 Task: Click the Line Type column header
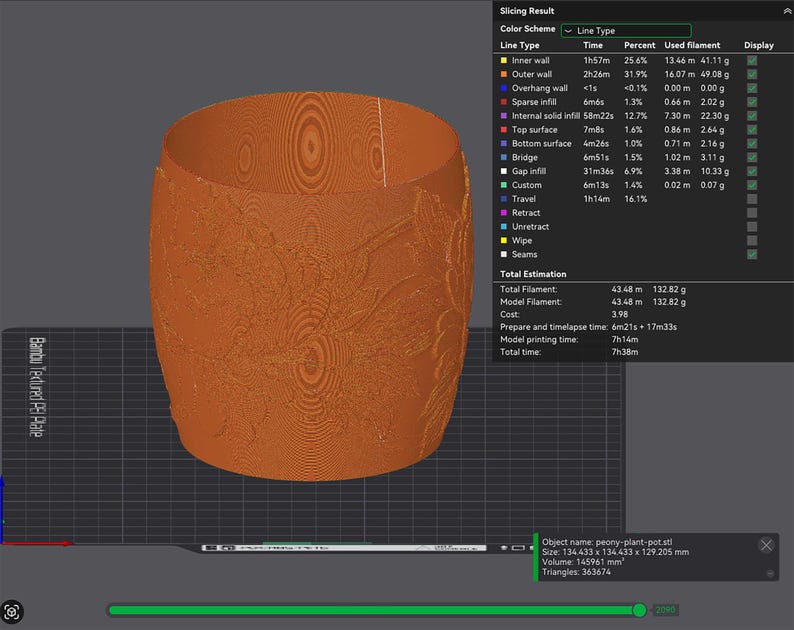click(x=520, y=45)
